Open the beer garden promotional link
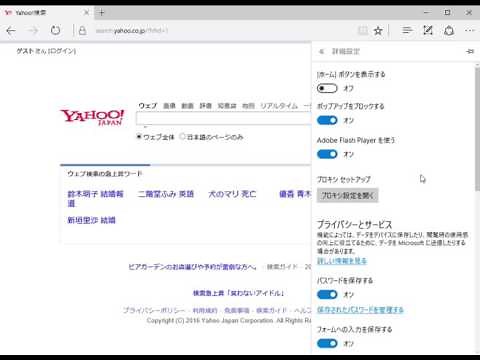480x360 pixels. click(193, 267)
